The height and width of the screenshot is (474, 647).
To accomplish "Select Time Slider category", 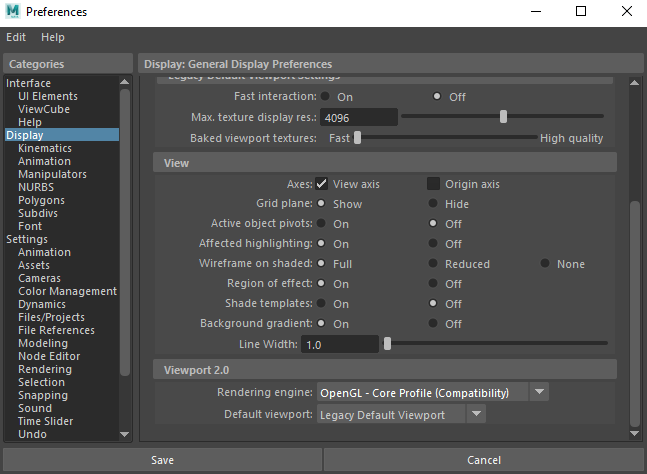I will coord(45,421).
